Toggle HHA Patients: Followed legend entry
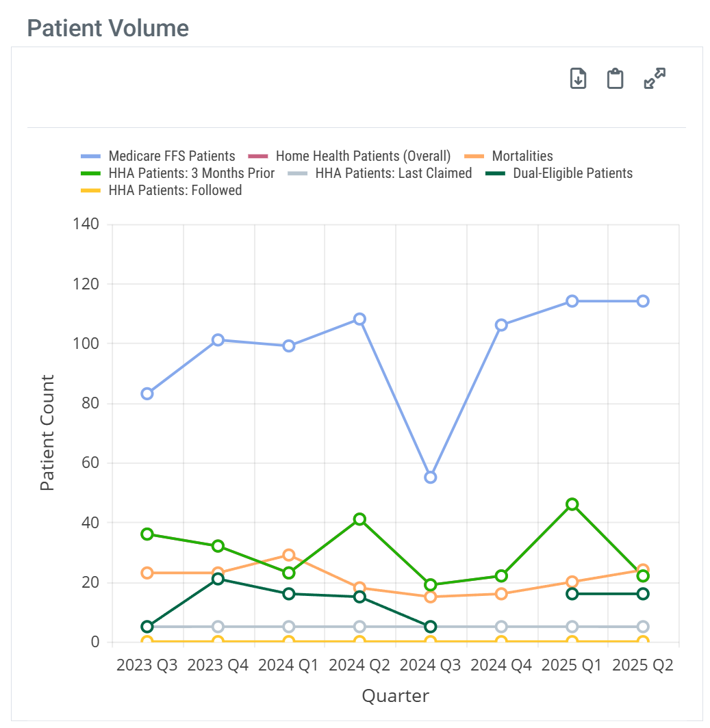The width and height of the screenshot is (710, 728). click(x=175, y=190)
